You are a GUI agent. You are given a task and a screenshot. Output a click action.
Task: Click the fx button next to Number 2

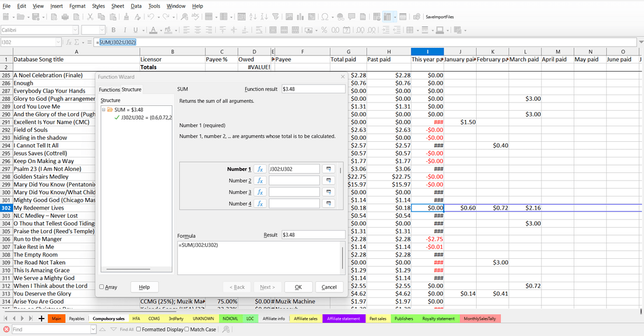pyautogui.click(x=260, y=180)
